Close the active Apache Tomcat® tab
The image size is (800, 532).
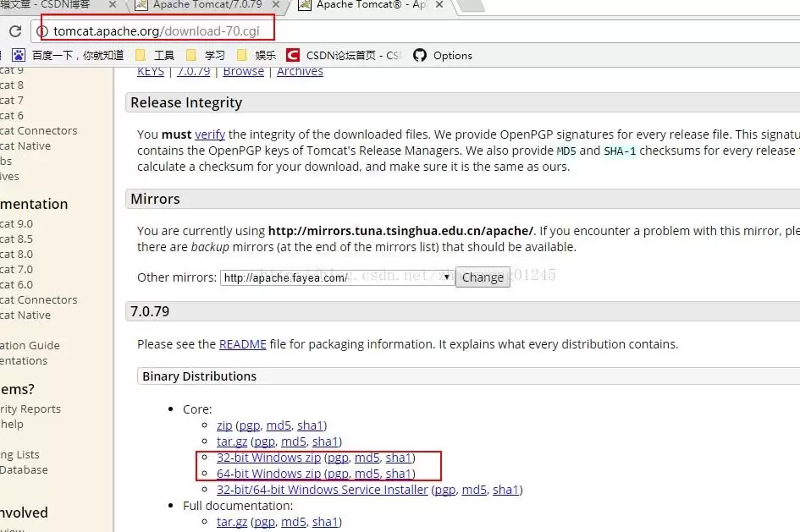click(439, 4)
